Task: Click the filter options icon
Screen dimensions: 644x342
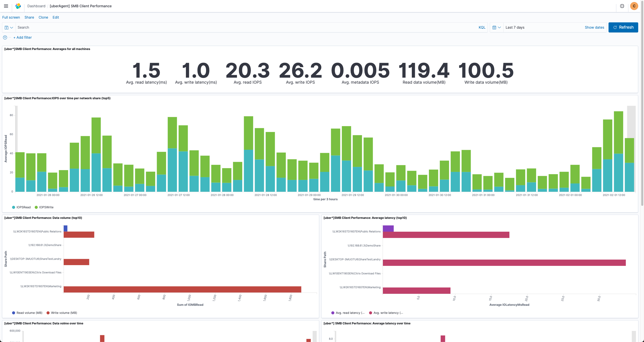Action: (5, 37)
